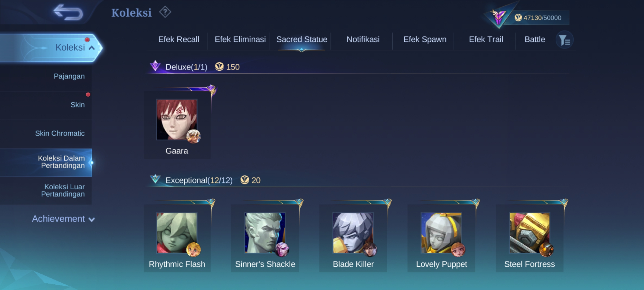Image resolution: width=644 pixels, height=290 pixels.
Task: Select the Lovely Puppet statue
Action: point(441,233)
